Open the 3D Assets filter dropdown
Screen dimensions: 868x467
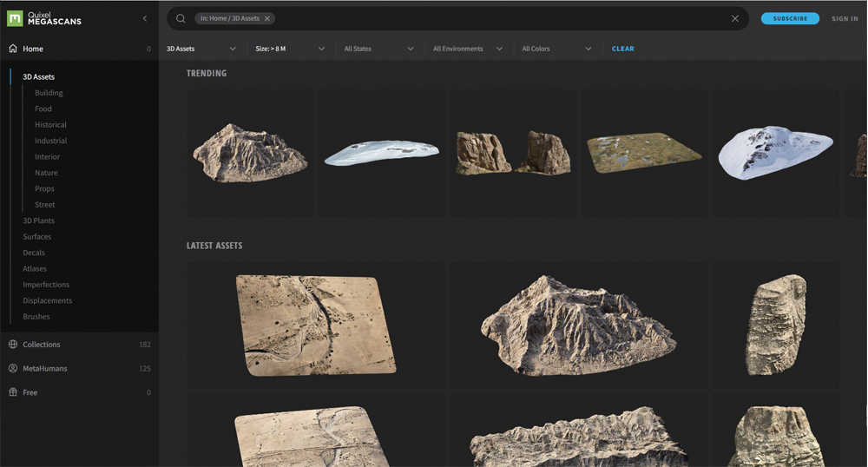201,49
